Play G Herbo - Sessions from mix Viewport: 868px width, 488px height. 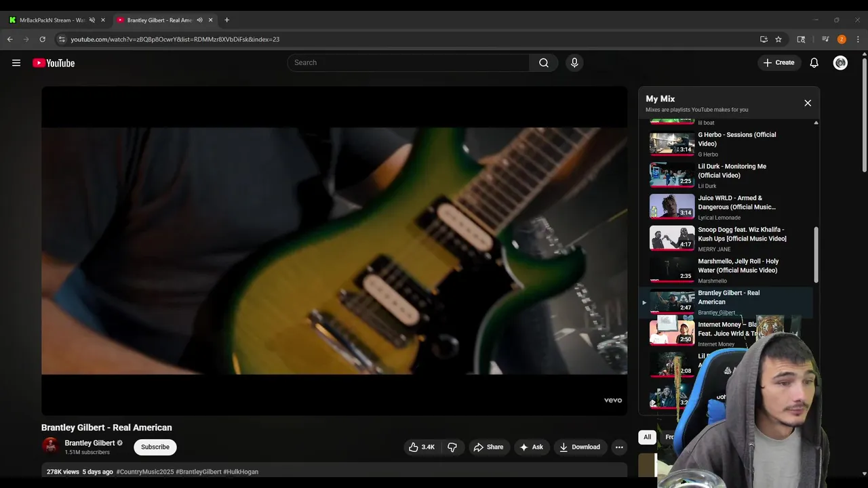coord(726,144)
